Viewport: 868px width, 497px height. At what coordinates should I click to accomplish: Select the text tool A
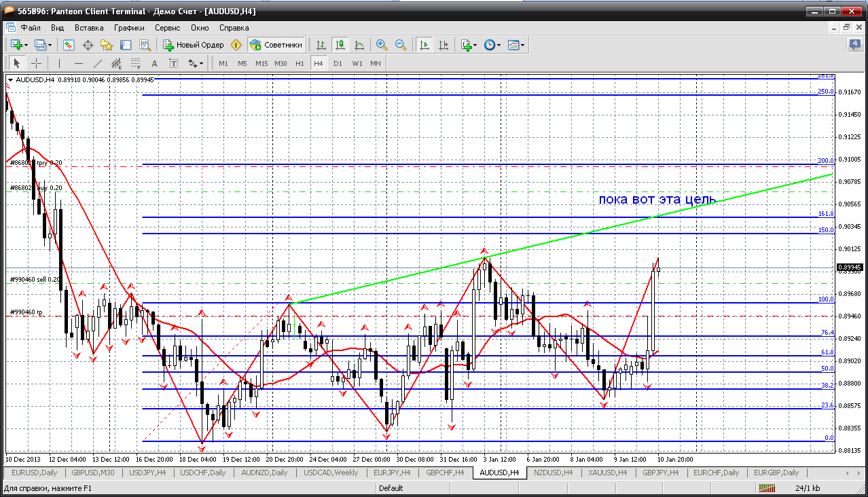[154, 63]
